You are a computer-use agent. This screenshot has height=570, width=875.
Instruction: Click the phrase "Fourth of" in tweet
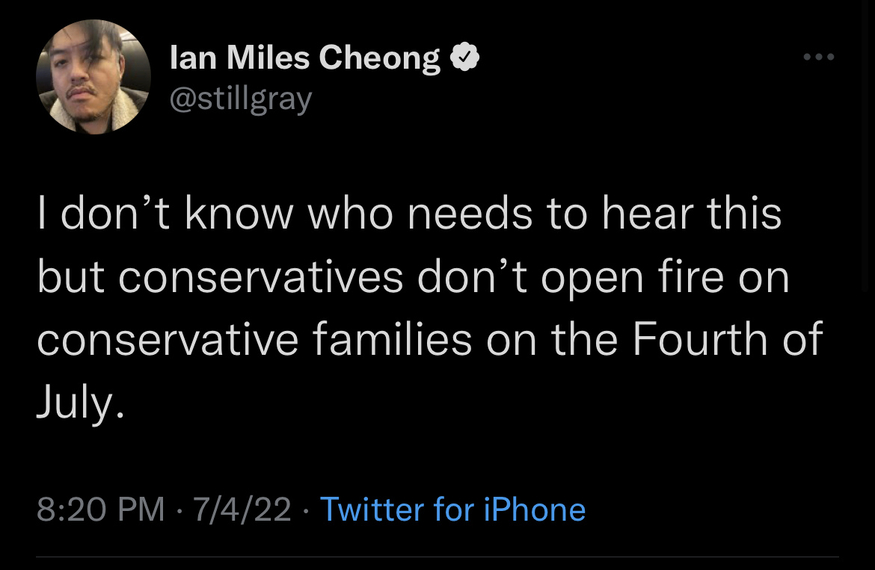click(727, 340)
